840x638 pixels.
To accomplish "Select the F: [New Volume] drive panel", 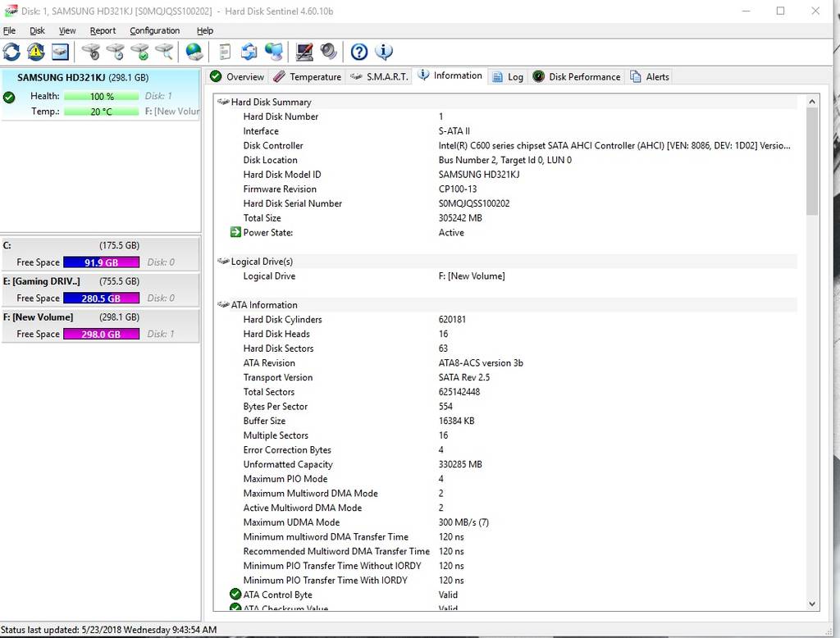I will tap(101, 326).
